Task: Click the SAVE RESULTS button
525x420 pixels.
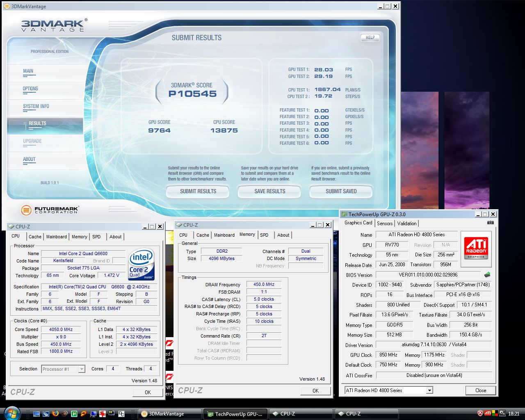Action: [x=269, y=191]
